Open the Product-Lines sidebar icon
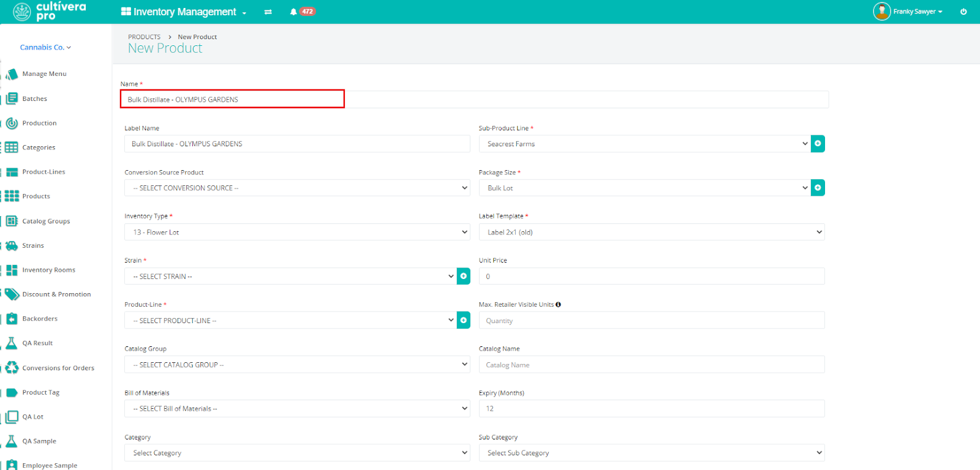This screenshot has width=980, height=470. coord(12,172)
